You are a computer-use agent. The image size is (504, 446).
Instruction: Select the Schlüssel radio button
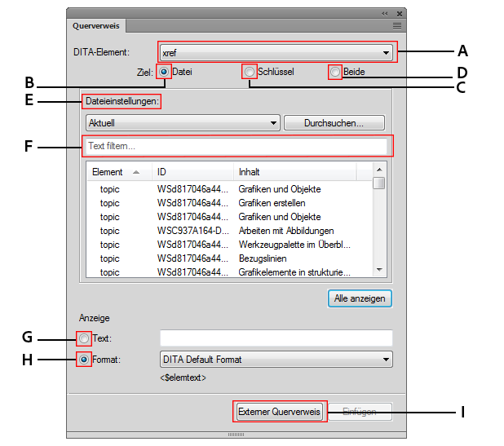[250, 72]
